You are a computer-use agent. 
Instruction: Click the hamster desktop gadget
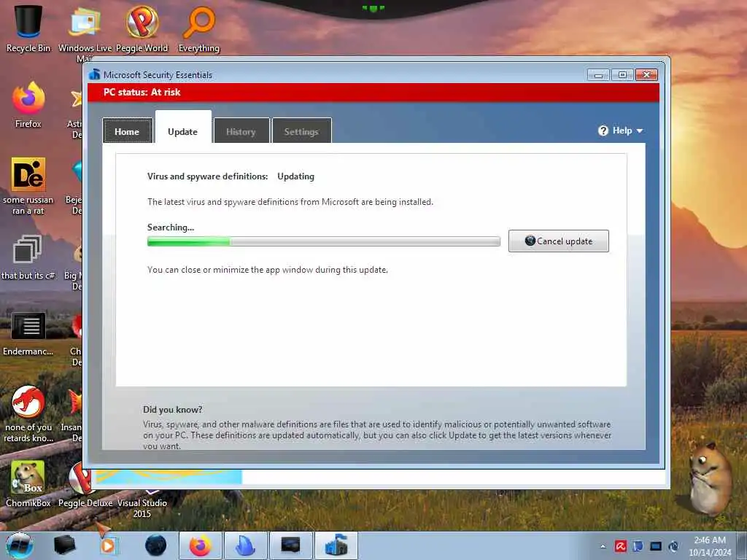pos(710,478)
